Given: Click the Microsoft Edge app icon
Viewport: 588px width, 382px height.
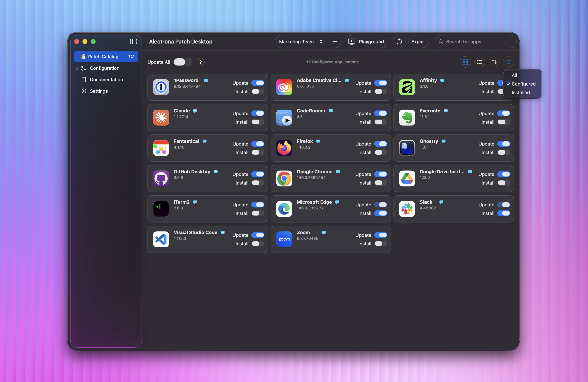Looking at the screenshot, I should (284, 209).
